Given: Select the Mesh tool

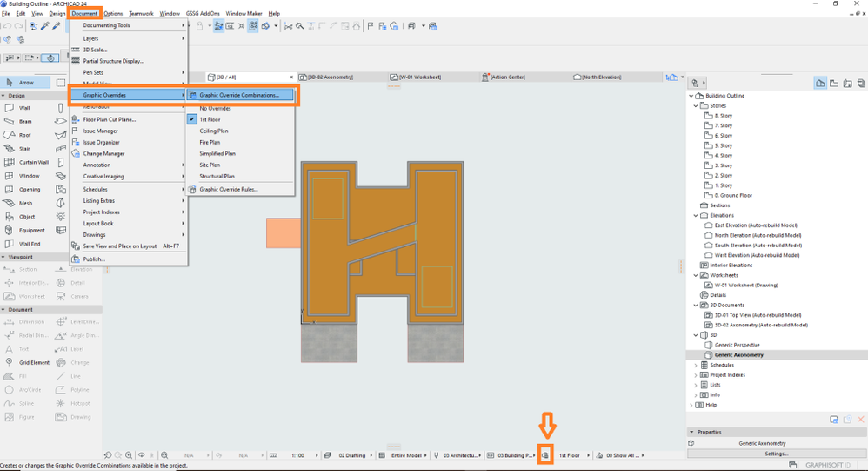Looking at the screenshot, I should (25, 203).
